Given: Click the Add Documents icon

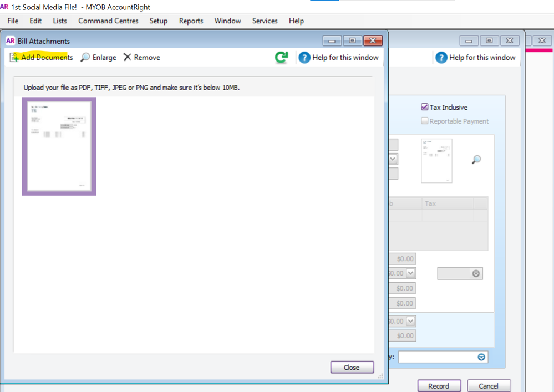Looking at the screenshot, I should (x=15, y=58).
